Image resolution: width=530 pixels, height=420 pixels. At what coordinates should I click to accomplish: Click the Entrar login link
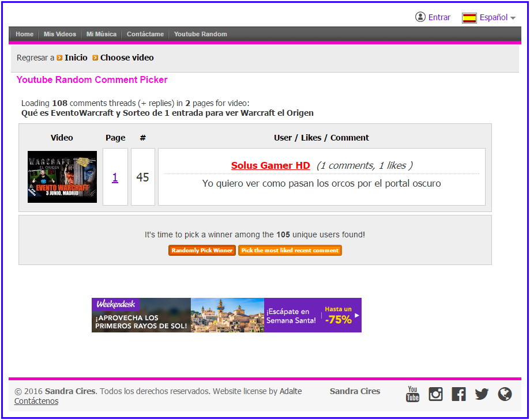coord(439,17)
